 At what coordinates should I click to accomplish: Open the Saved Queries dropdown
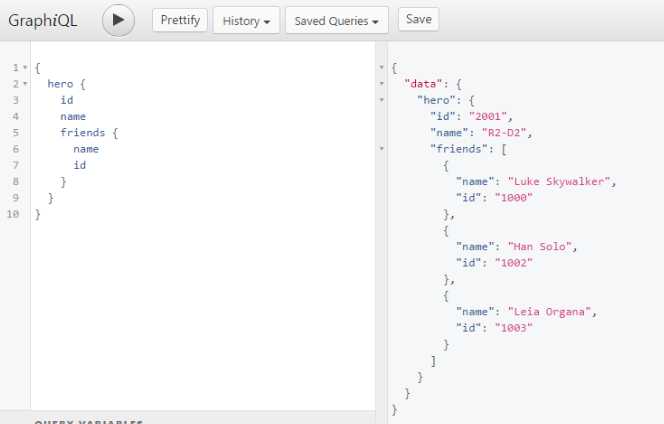337,21
